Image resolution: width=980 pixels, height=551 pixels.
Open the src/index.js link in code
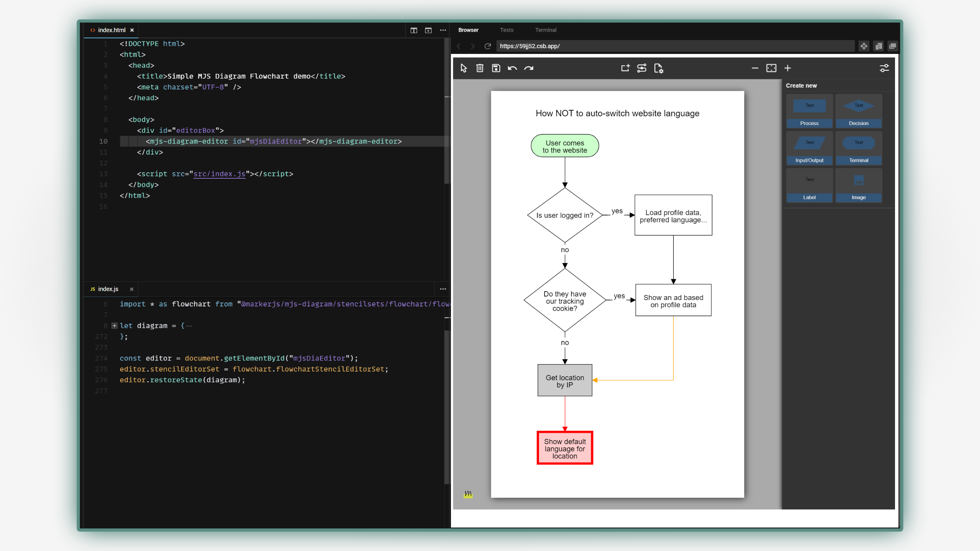coord(219,174)
